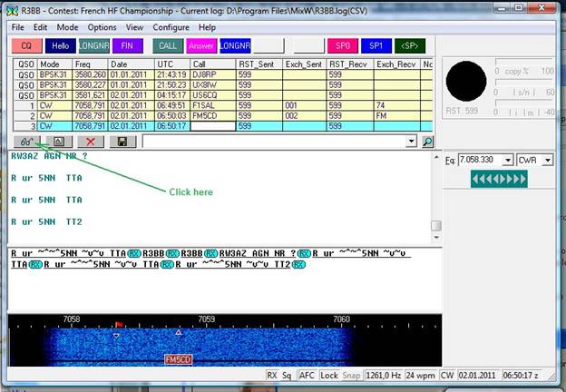Toggle AFC in the status bar
This screenshot has width=566, height=392.
pyautogui.click(x=307, y=374)
